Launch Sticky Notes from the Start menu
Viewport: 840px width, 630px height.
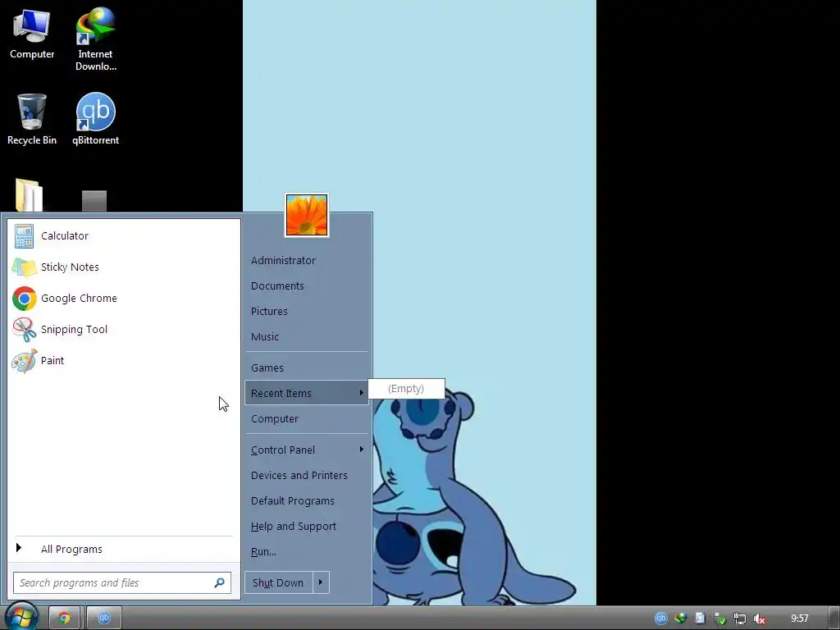(124, 267)
